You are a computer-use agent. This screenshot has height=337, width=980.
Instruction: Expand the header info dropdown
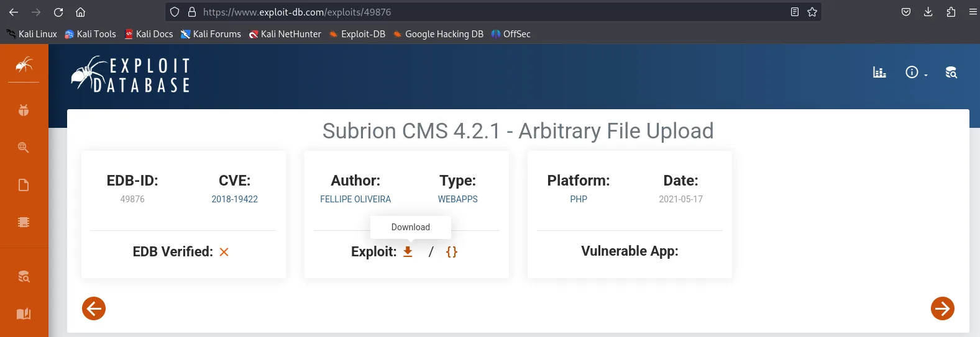pos(916,73)
